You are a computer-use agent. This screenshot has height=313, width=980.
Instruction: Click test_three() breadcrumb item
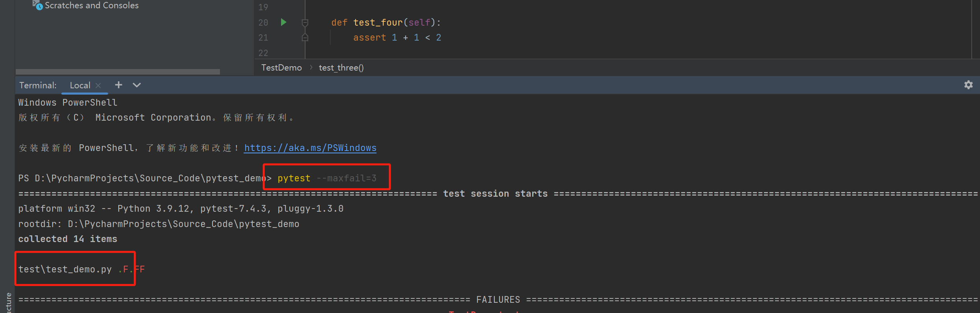pos(341,68)
